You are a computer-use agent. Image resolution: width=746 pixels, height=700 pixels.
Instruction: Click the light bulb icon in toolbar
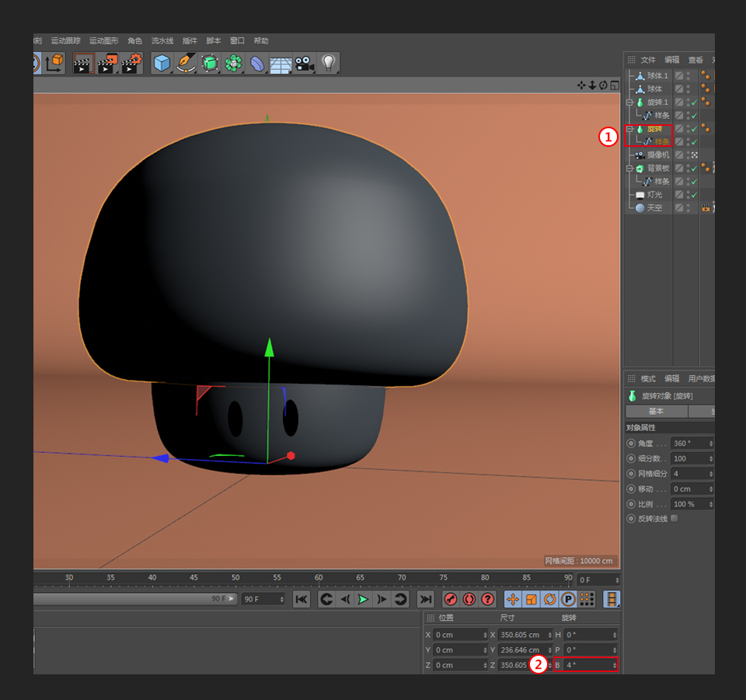point(329,64)
